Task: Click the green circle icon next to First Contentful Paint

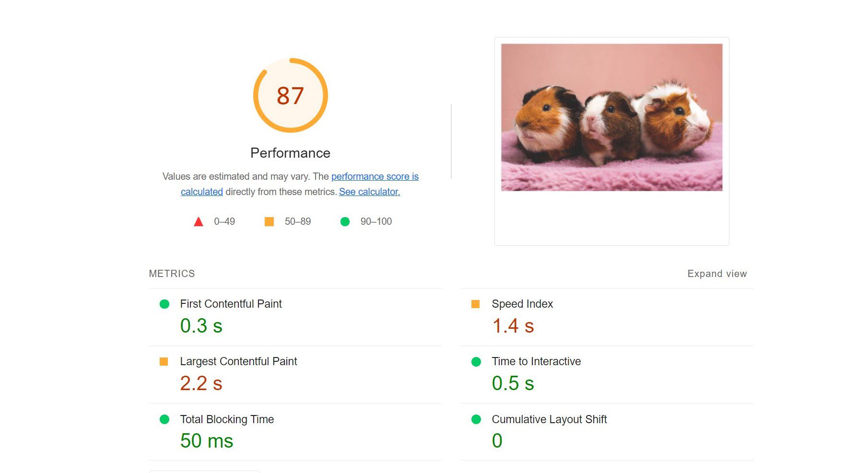Action: (165, 304)
